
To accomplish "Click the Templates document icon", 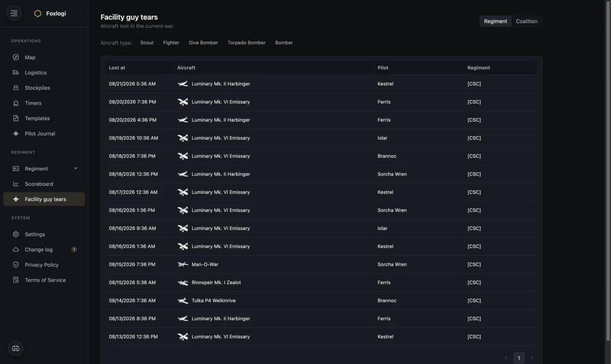I will pyautogui.click(x=16, y=118).
